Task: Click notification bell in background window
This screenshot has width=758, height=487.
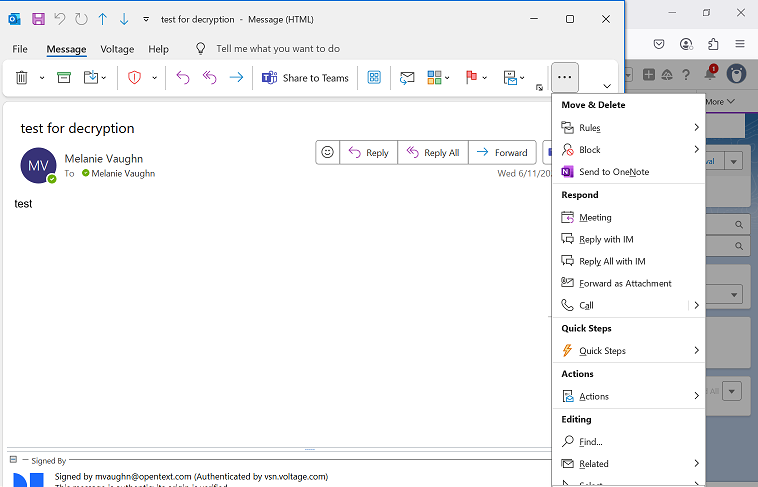Action: pos(710,73)
